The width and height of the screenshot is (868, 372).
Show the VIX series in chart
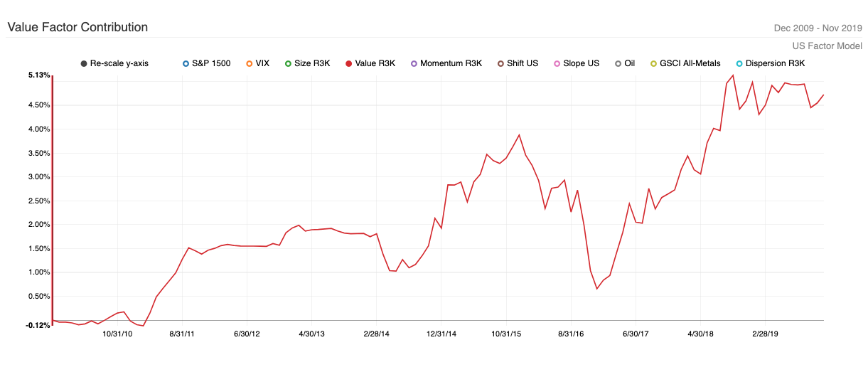point(257,63)
